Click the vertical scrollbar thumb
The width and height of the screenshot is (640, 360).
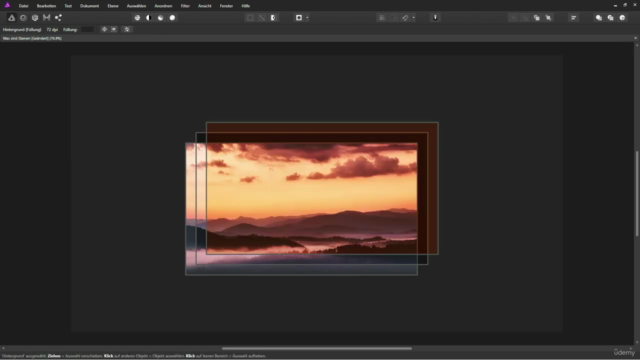[637, 193]
